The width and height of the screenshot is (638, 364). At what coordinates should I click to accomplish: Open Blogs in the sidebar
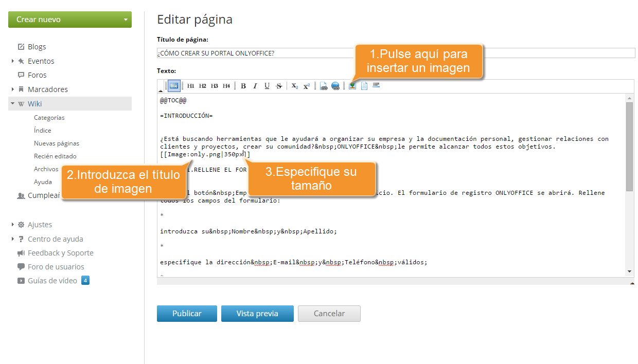37,47
